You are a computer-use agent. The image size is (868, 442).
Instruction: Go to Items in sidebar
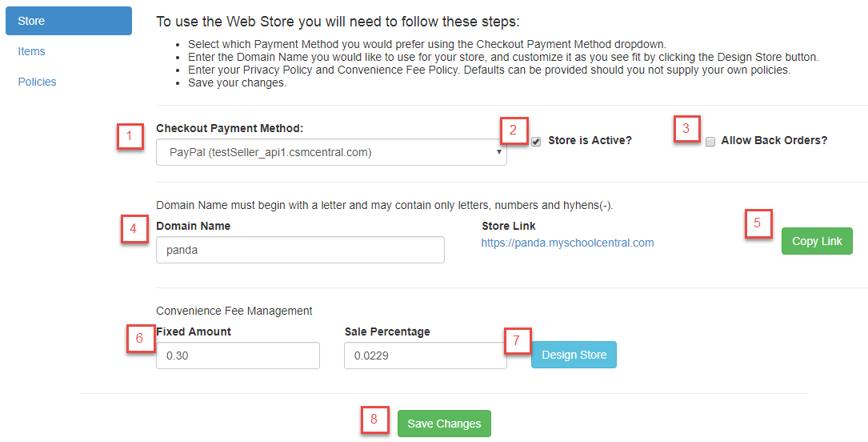[32, 51]
